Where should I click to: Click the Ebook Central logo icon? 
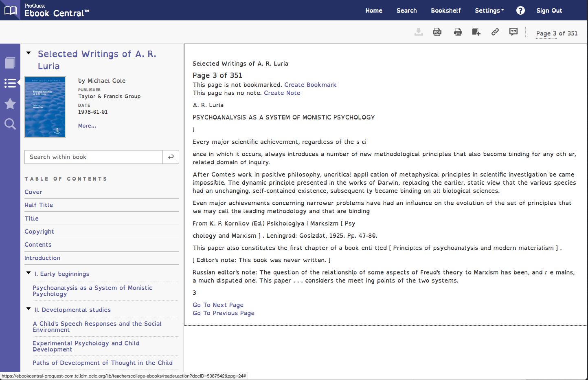(10, 10)
